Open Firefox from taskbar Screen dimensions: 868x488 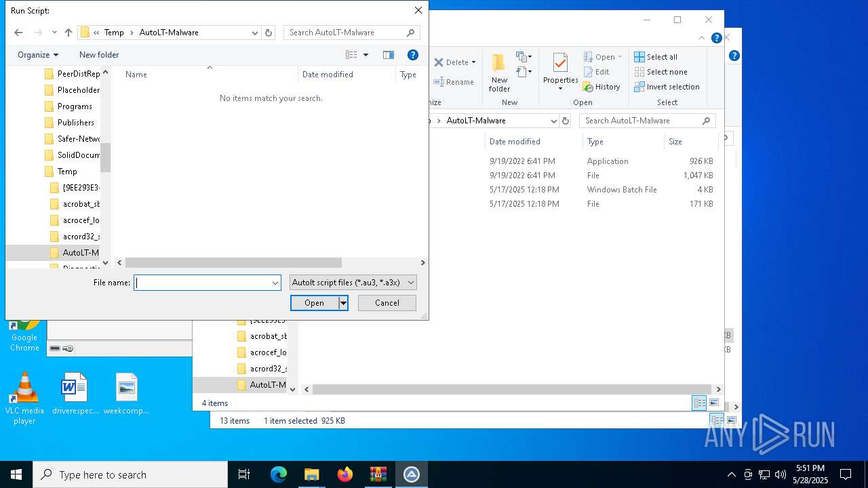point(345,474)
